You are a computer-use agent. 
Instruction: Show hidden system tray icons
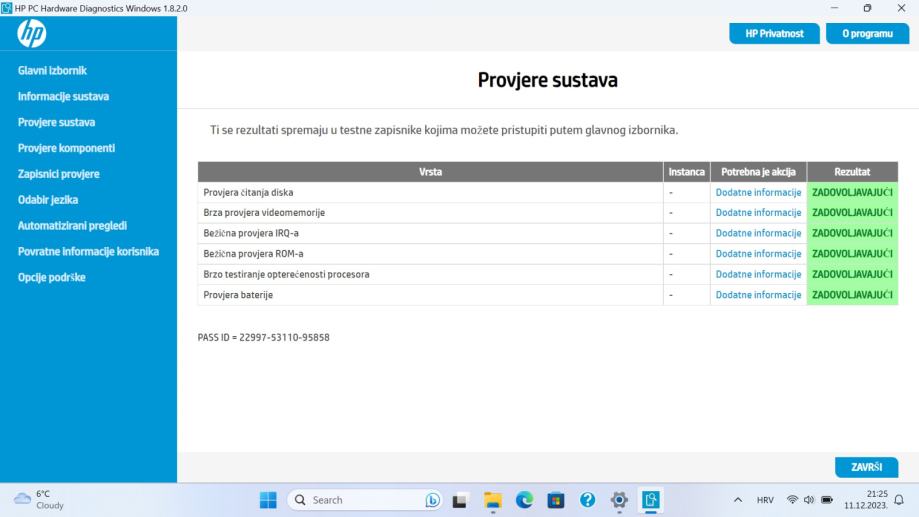(x=738, y=500)
